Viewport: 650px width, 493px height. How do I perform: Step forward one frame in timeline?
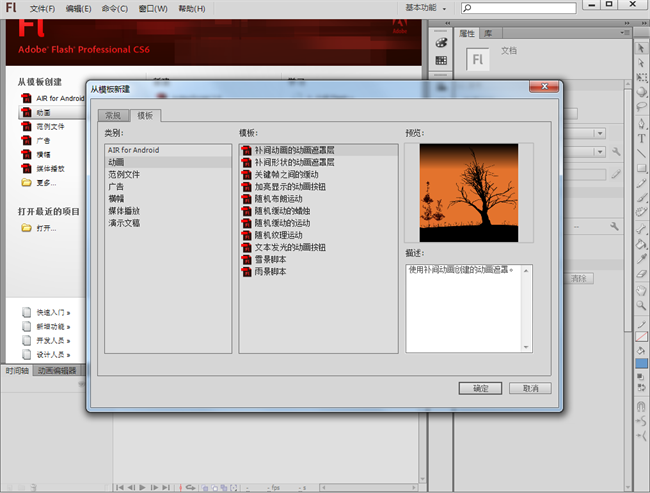click(x=154, y=487)
